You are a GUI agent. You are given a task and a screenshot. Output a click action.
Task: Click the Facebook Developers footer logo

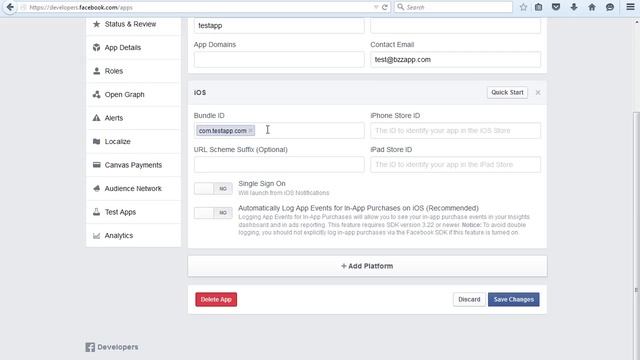click(x=112, y=347)
